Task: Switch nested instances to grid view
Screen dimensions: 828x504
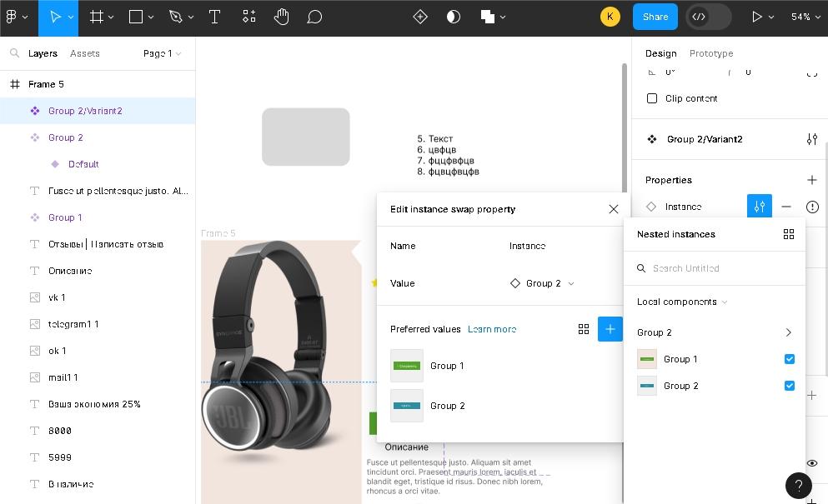Action: click(x=788, y=234)
